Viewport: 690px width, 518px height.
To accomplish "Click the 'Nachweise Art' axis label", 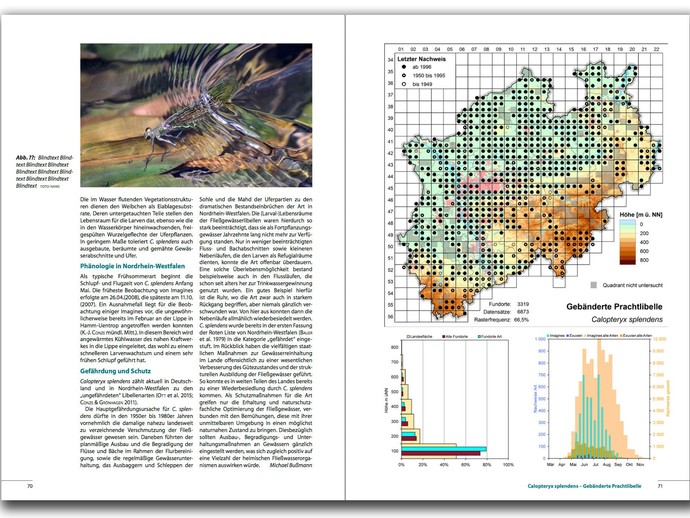I will point(535,398).
